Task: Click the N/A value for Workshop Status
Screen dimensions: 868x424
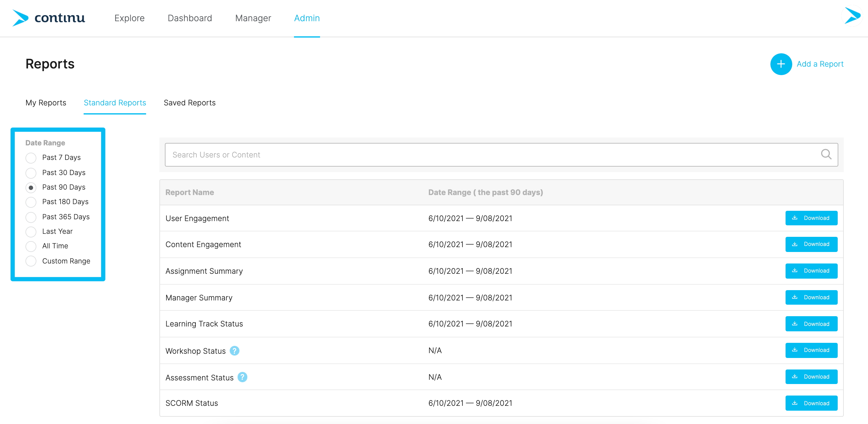Action: tap(435, 351)
